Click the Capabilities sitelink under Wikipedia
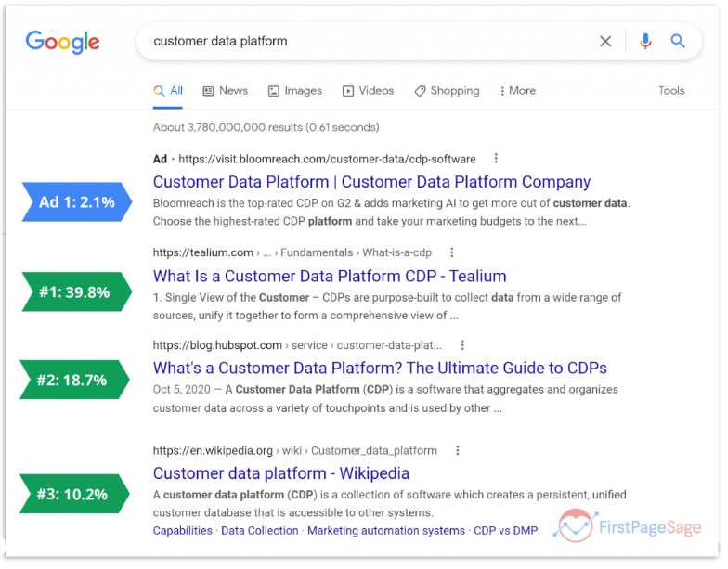 coord(183,531)
